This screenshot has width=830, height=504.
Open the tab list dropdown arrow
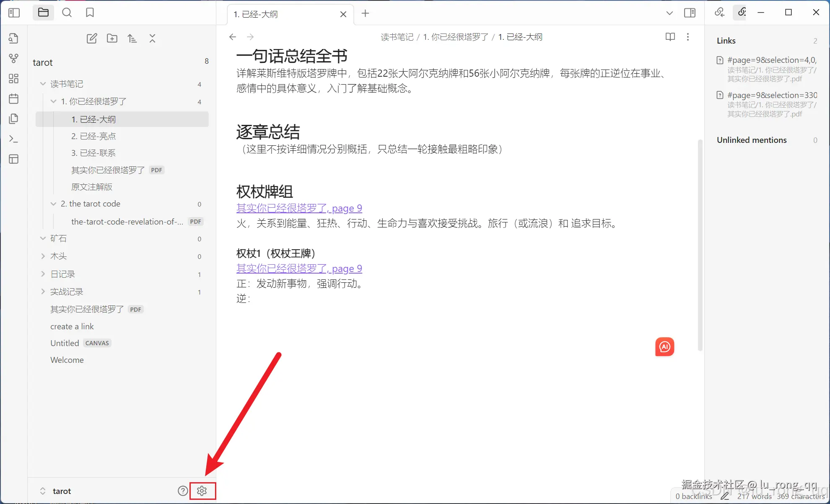click(669, 13)
